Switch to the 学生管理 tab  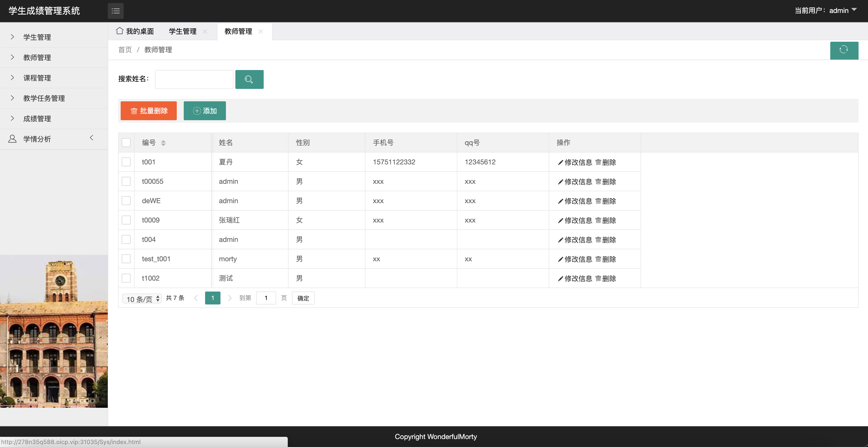pos(183,31)
